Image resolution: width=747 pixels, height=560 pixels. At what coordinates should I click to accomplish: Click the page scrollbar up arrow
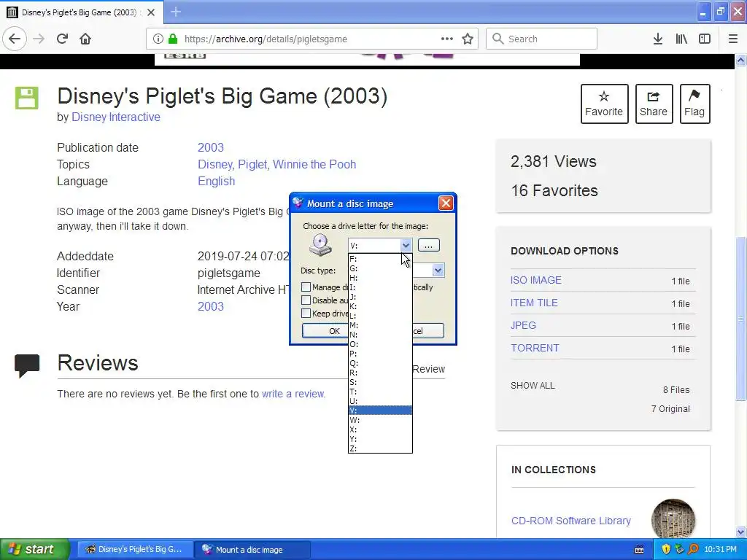pos(741,61)
